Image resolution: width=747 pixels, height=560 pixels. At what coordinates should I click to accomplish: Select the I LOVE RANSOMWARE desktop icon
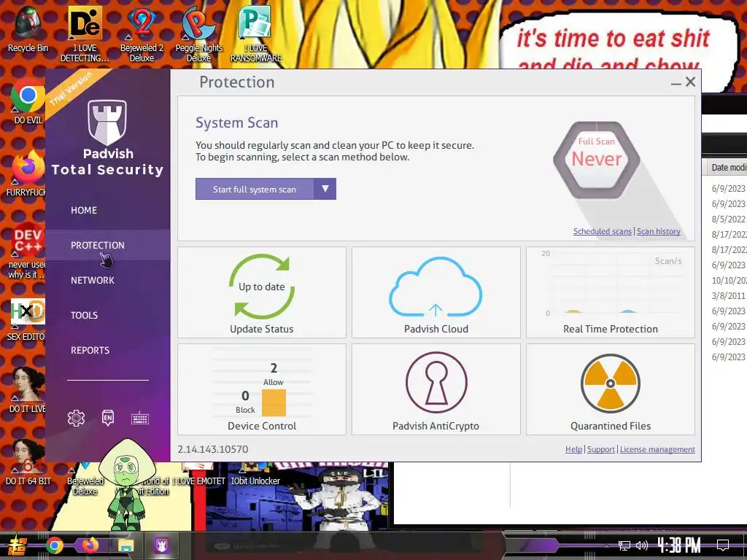[256, 34]
